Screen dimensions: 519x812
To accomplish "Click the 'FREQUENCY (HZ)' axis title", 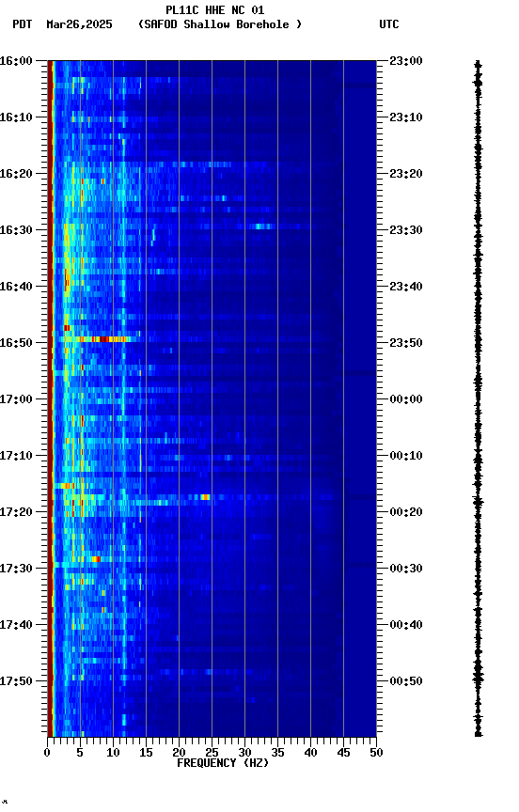I will pos(223,763).
